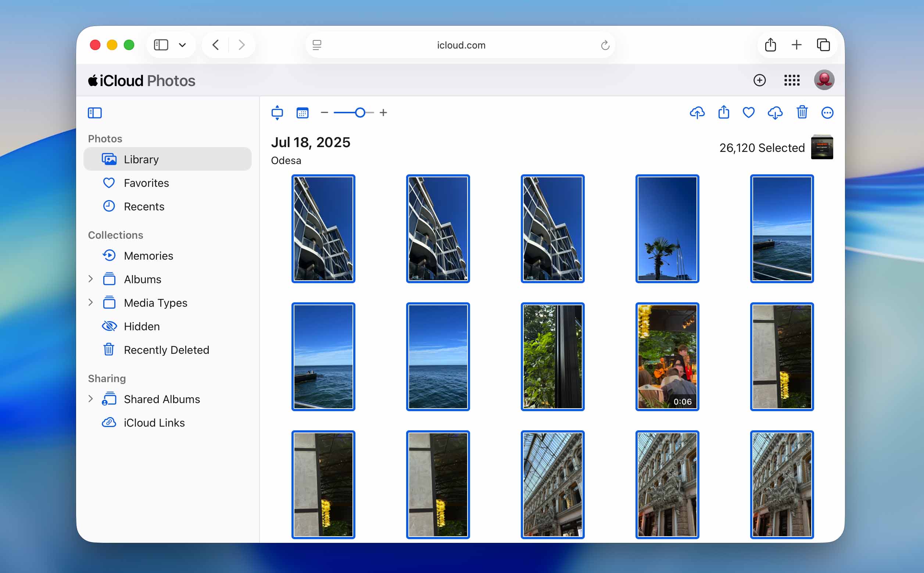The image size is (924, 573).
Task: Click the share icon in the photos toolbar
Action: click(724, 112)
